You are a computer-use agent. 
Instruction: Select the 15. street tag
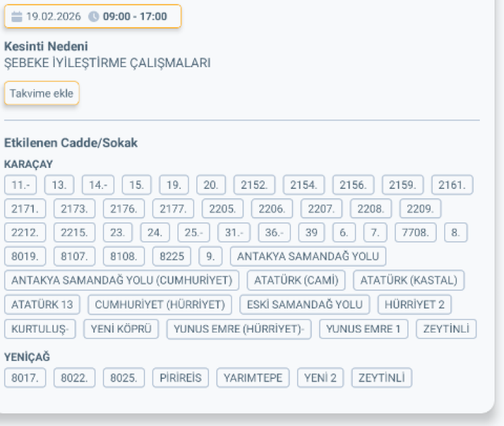pyautogui.click(x=136, y=185)
